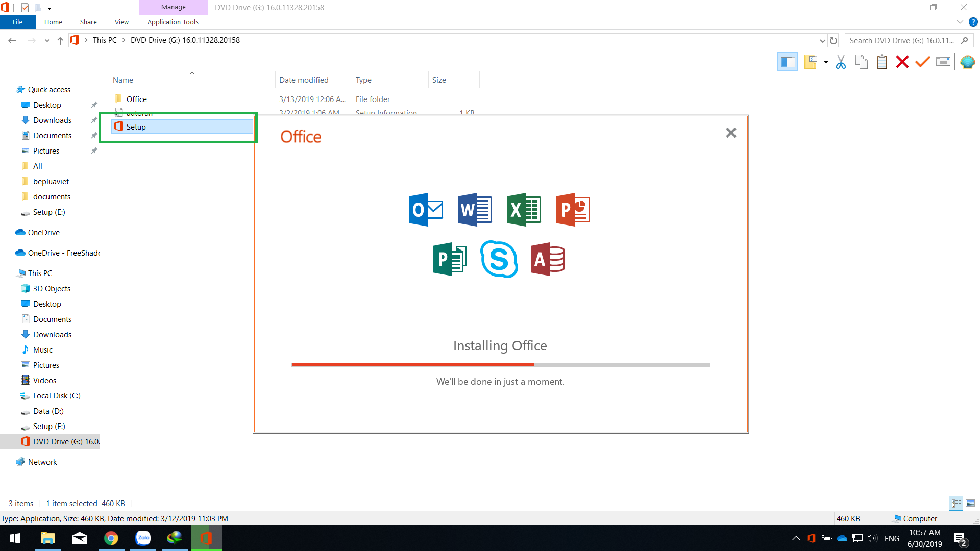Click the Cut scissors toolbar icon

(x=841, y=62)
